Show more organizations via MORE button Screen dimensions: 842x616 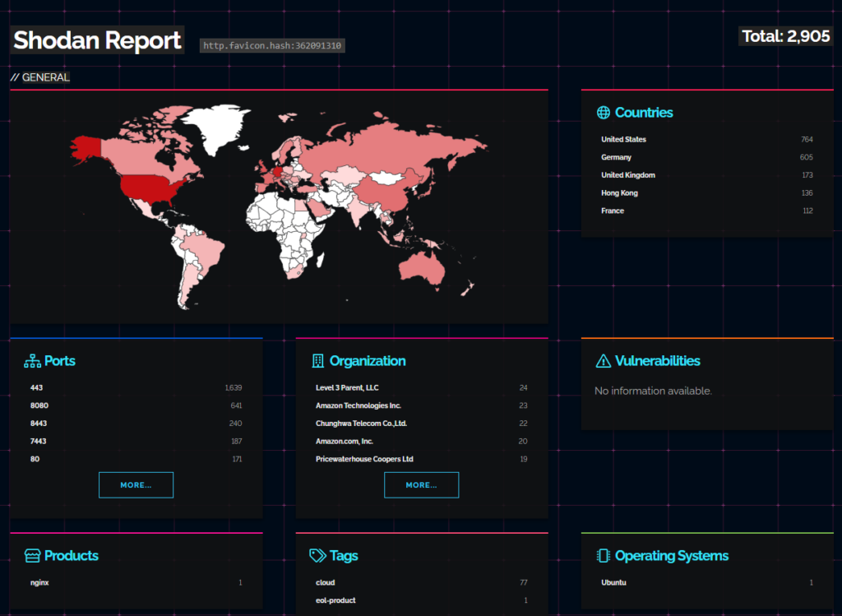[x=421, y=485]
